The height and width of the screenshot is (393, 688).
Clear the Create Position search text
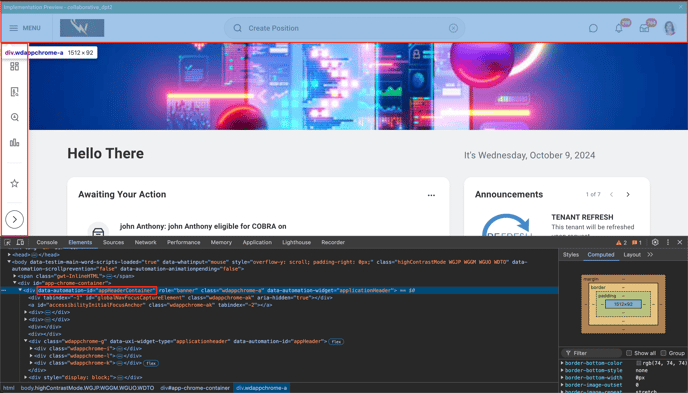(x=453, y=28)
